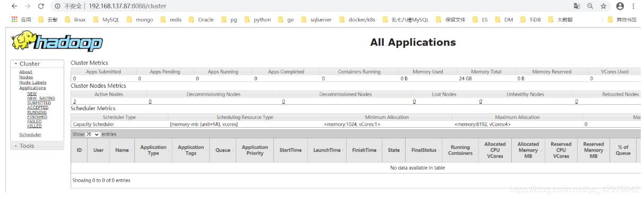Click the browser address bar URL
This screenshot has height=199, width=644.
coord(127,6)
